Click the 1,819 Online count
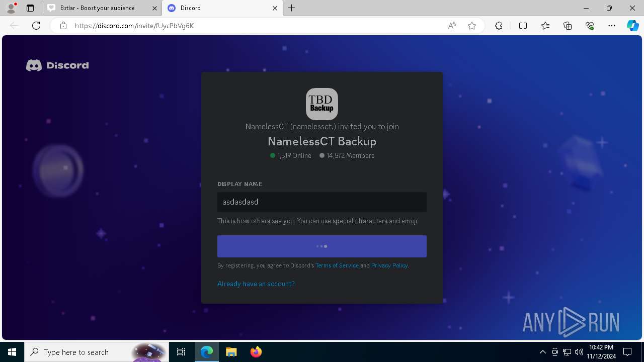 coord(291,155)
